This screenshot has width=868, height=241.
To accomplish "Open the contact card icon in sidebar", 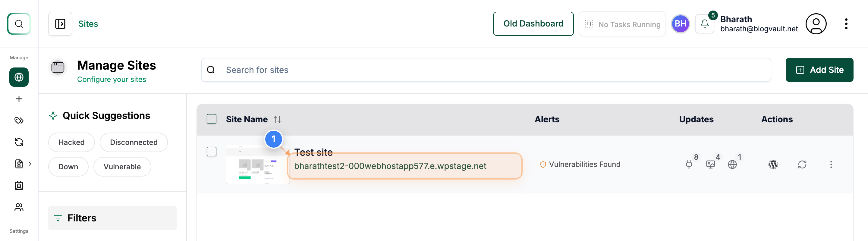I will (x=18, y=186).
